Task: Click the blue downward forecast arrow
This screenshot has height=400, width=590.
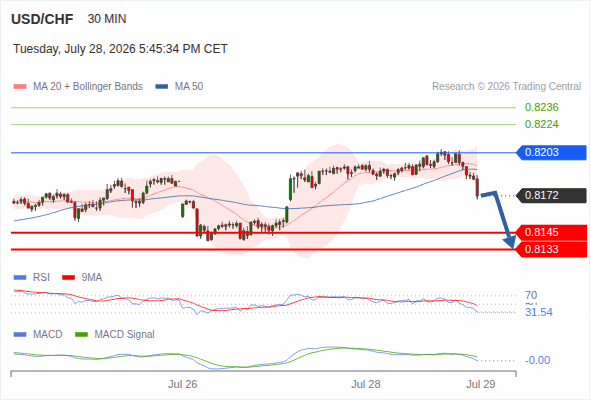Action: click(x=499, y=220)
